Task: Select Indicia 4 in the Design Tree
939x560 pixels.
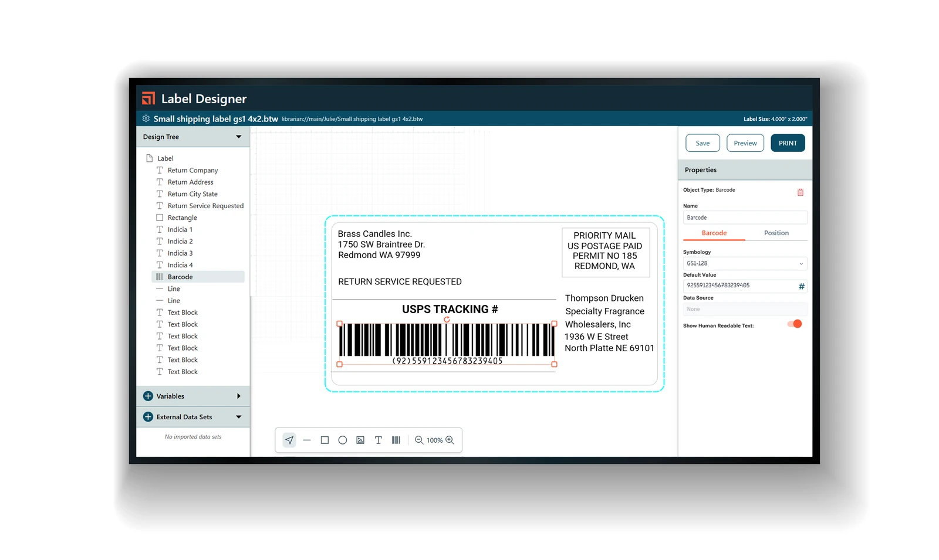Action: 180,265
